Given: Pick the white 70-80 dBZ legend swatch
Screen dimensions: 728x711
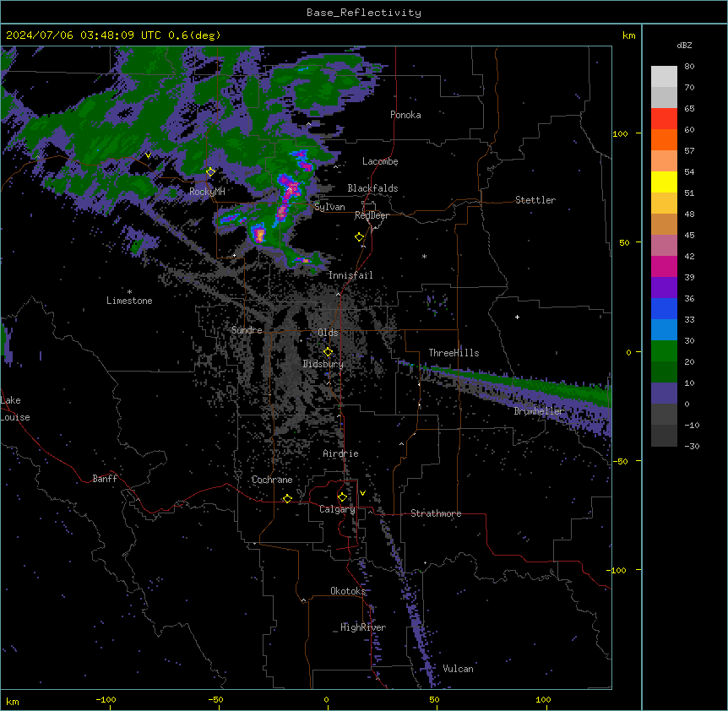Looking at the screenshot, I should point(664,77).
